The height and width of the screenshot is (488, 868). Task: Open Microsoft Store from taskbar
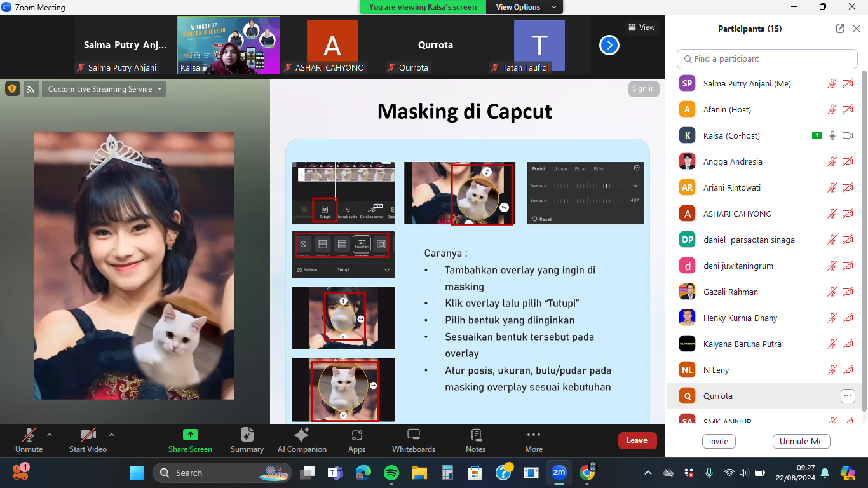tap(475, 473)
